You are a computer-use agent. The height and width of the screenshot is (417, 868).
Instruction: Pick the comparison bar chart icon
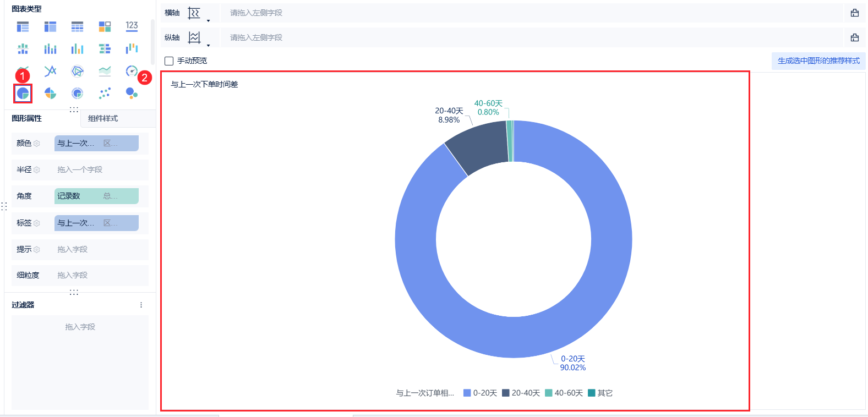(105, 49)
